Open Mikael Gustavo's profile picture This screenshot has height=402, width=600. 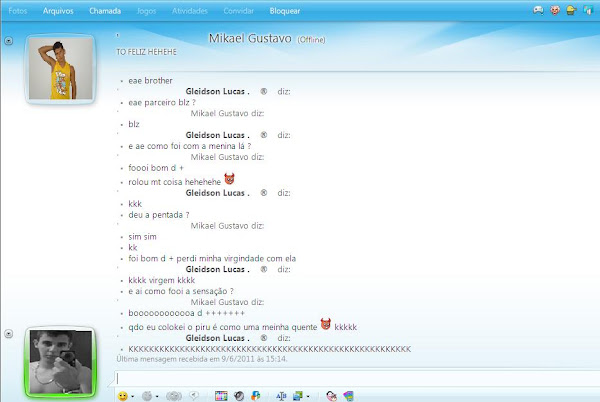tap(60, 68)
